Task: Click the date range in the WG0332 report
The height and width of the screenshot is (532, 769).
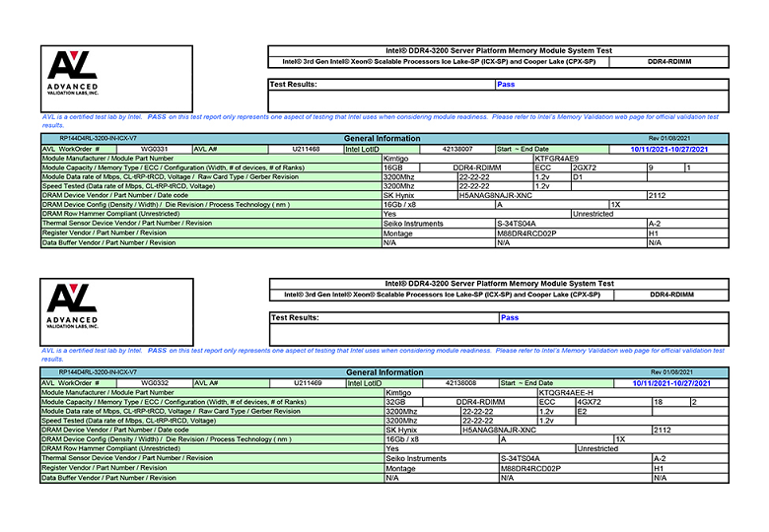Action: coord(671,383)
